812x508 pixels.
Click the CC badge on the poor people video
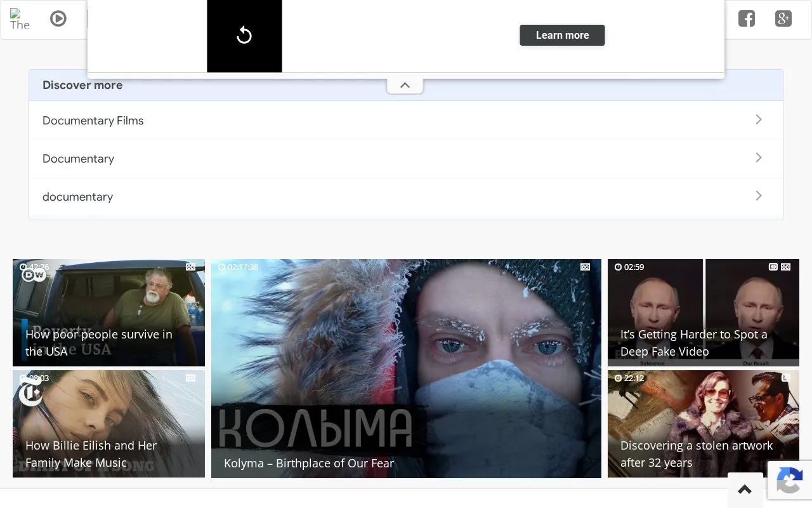click(x=190, y=267)
